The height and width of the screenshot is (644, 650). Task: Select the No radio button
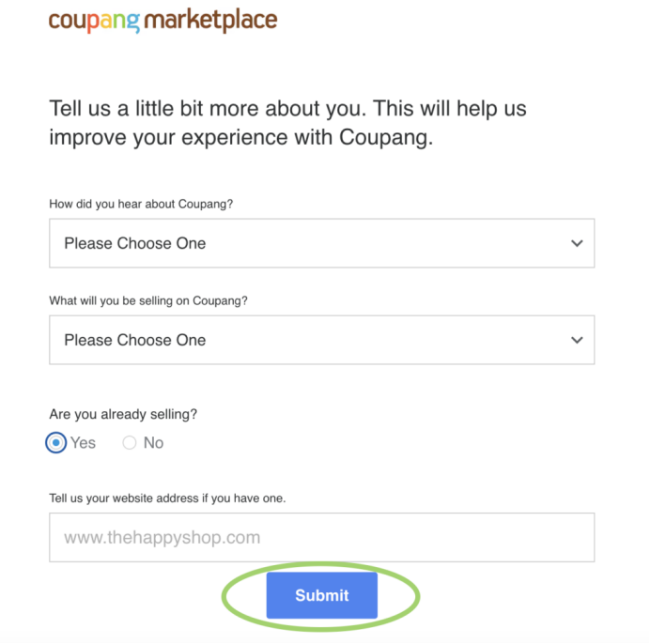coord(130,442)
